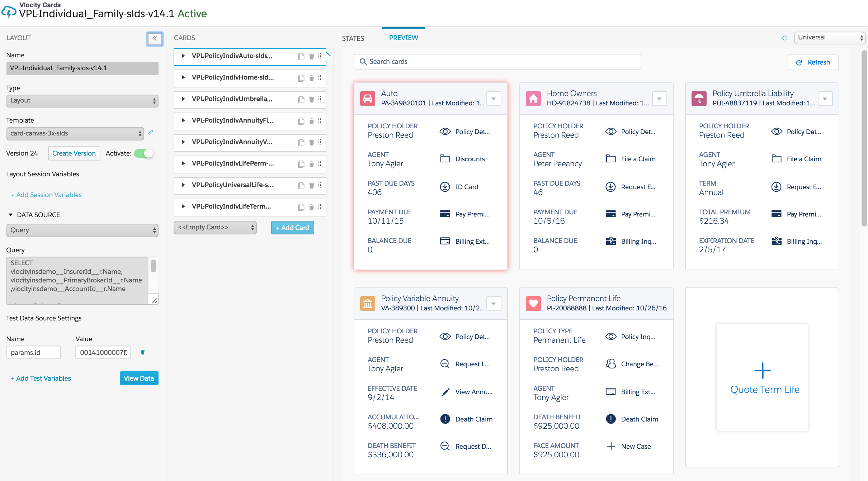868x481 pixels.
Task: Clone the VPL-PolicyUniversalLife-s card
Action: point(301,185)
